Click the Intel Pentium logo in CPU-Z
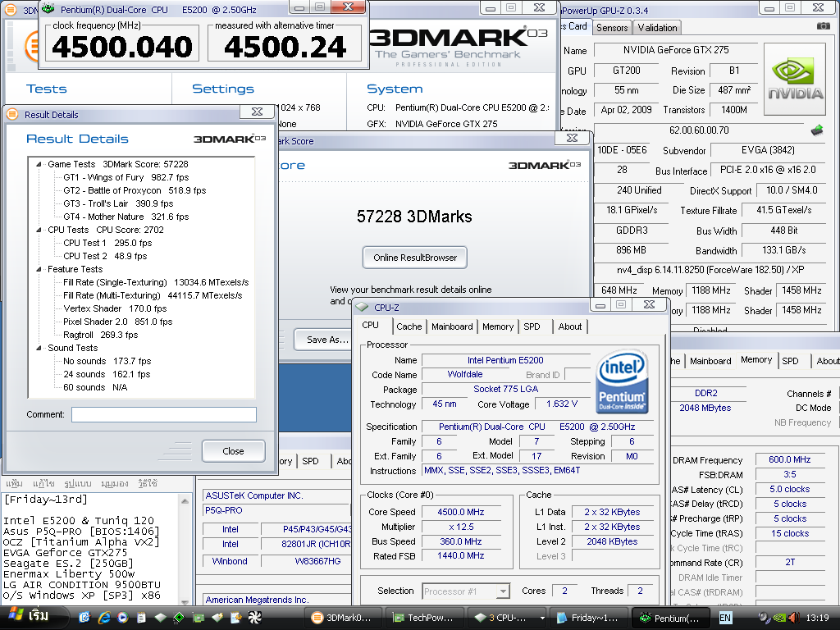The height and width of the screenshot is (630, 840). pyautogui.click(x=622, y=381)
